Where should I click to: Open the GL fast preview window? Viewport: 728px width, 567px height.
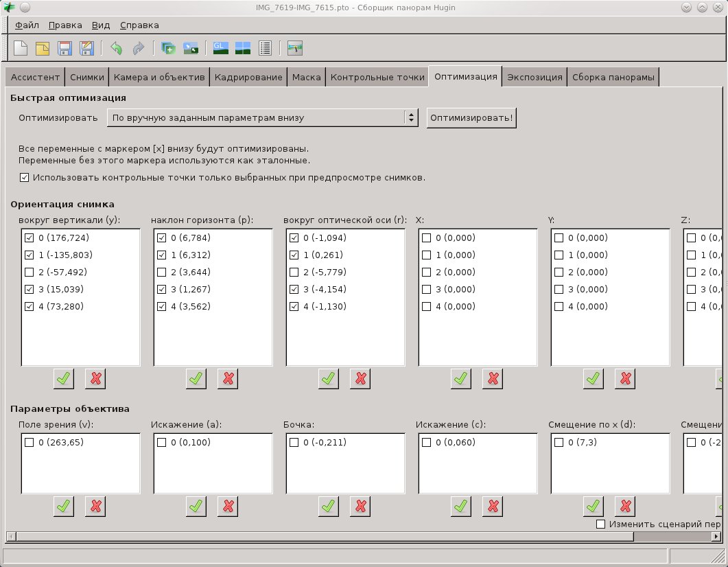(220, 48)
